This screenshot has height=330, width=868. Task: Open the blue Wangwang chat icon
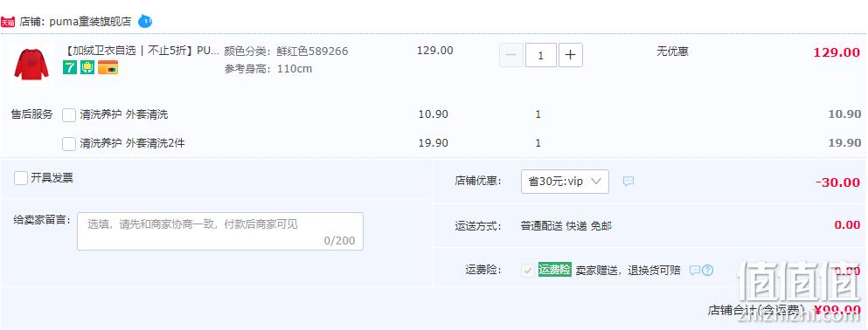pyautogui.click(x=144, y=22)
